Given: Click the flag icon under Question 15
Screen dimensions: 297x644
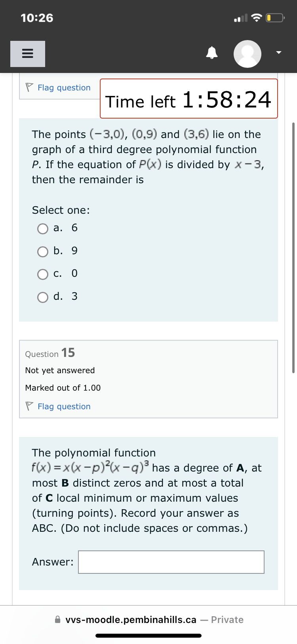Looking at the screenshot, I should point(29,406).
